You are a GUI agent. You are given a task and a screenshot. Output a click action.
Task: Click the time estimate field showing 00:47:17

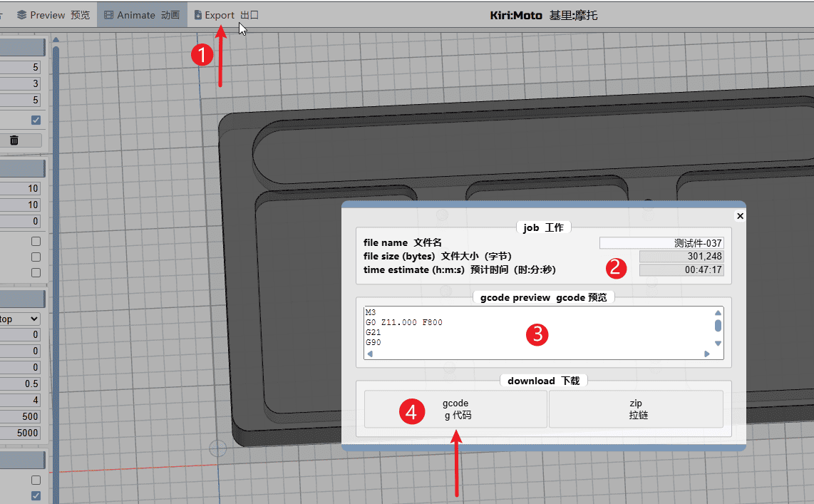tap(681, 270)
